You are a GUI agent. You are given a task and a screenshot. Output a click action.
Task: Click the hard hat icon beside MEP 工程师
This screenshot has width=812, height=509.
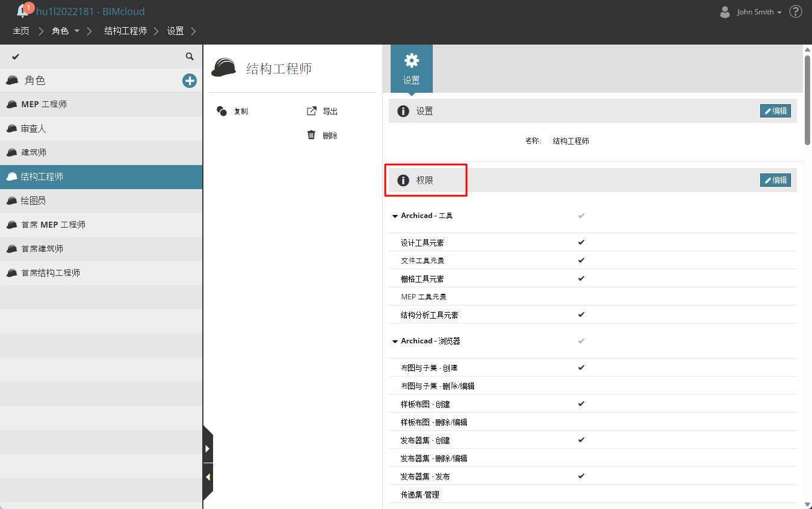coord(12,104)
